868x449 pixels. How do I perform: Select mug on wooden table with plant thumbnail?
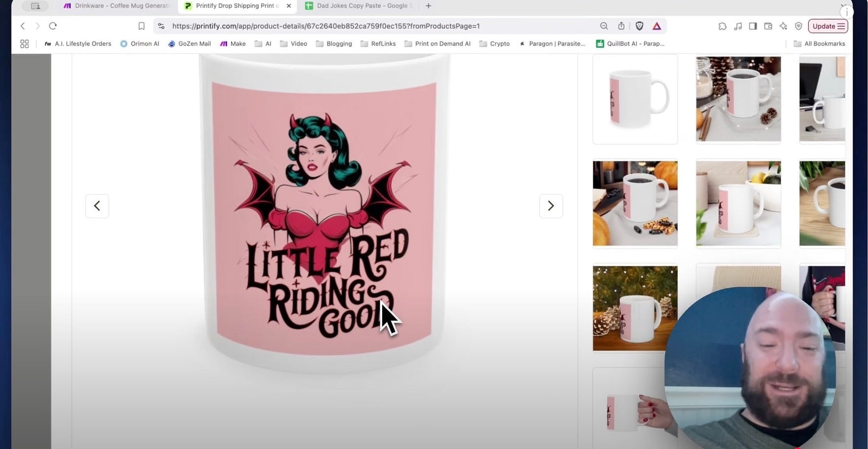coord(822,203)
